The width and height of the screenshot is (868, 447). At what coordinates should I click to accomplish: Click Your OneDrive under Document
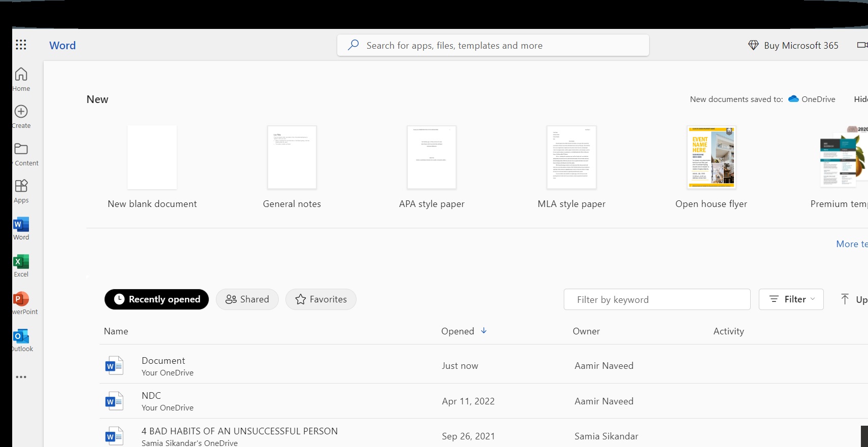pyautogui.click(x=168, y=372)
